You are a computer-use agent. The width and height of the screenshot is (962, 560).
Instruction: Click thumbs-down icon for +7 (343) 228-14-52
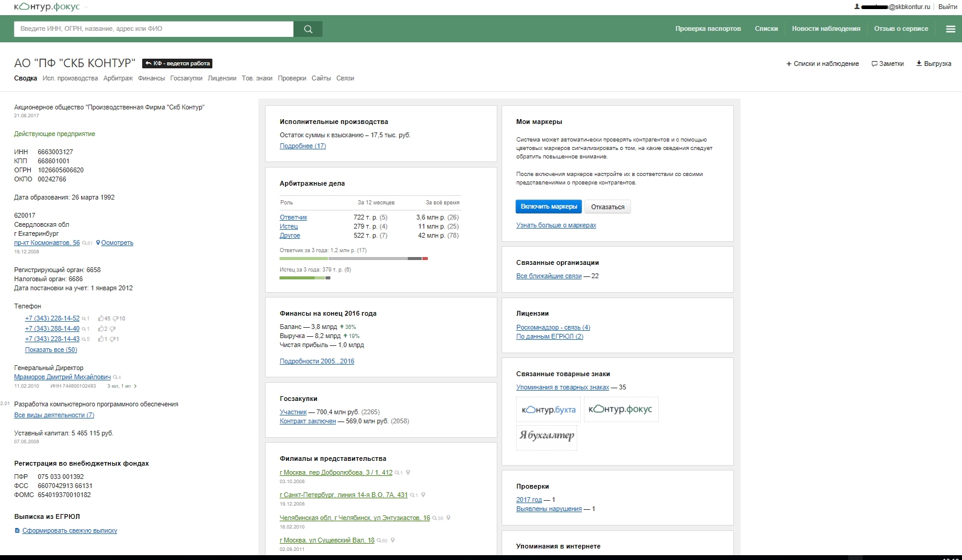coord(115,319)
